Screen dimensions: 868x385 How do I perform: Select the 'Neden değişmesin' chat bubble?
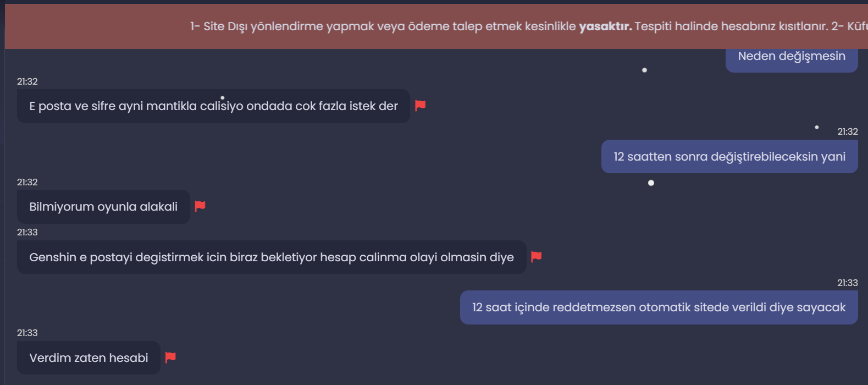(792, 58)
